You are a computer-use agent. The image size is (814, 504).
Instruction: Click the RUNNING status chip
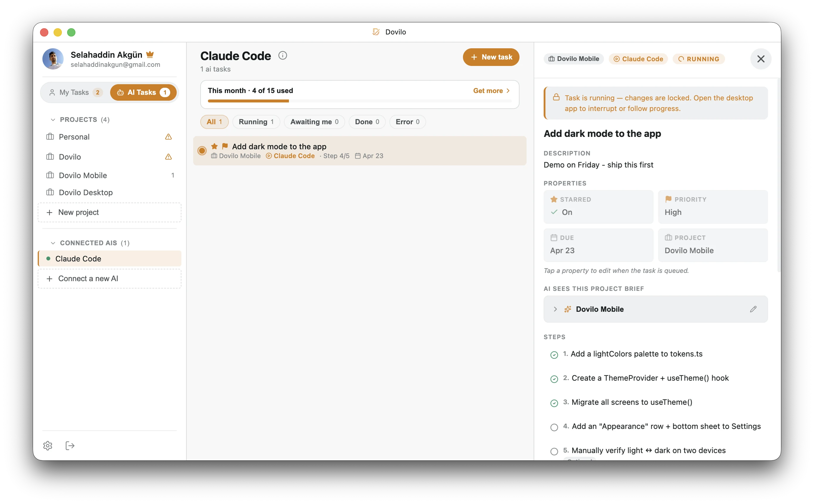point(699,59)
